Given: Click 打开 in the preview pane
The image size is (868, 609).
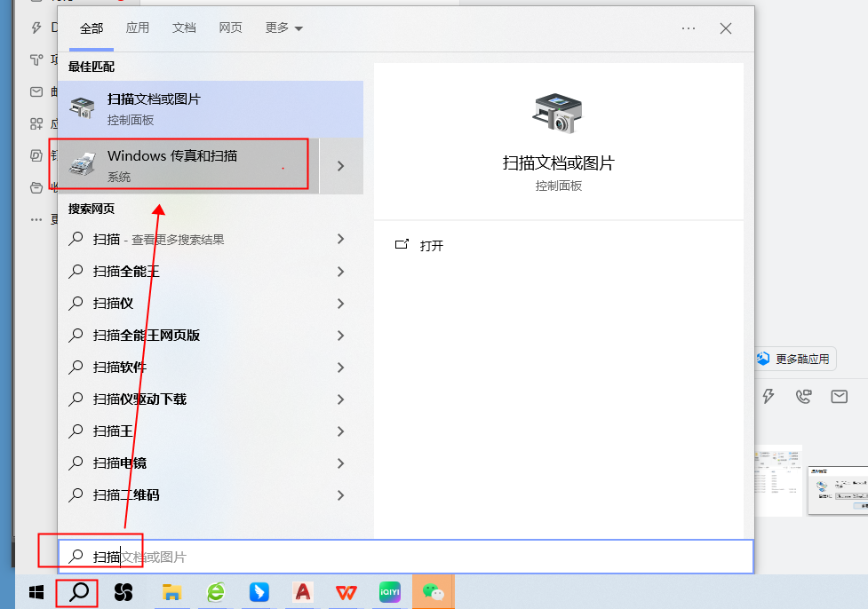Looking at the screenshot, I should pos(431,246).
